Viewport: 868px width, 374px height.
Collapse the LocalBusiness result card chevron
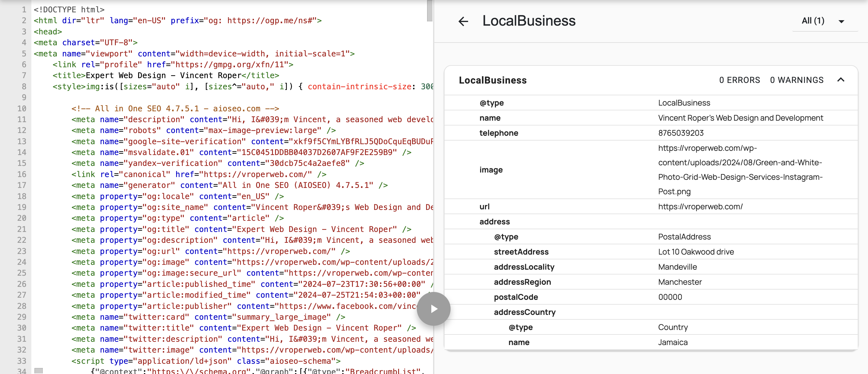click(841, 80)
